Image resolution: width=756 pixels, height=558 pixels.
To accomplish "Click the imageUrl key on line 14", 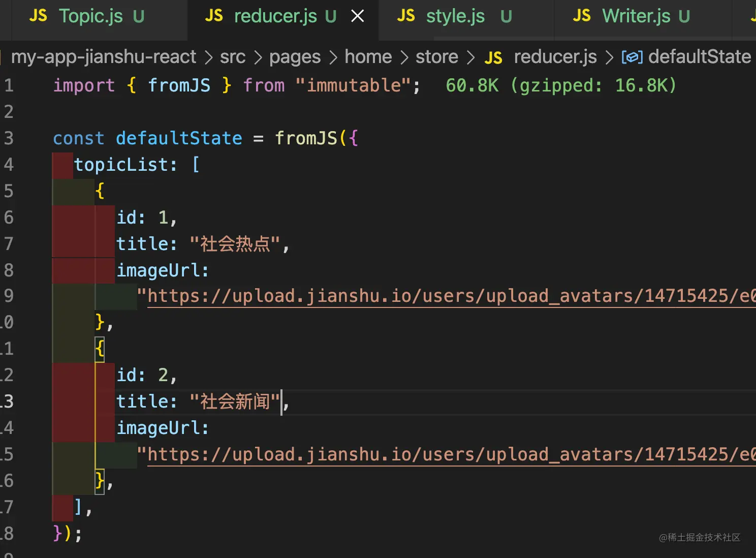I will click(x=157, y=428).
